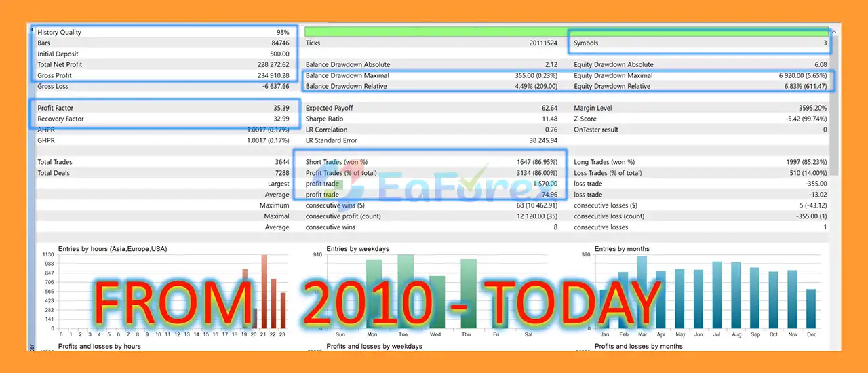The image size is (868, 373).
Task: Click the green History Quality progress bar
Action: (434, 32)
